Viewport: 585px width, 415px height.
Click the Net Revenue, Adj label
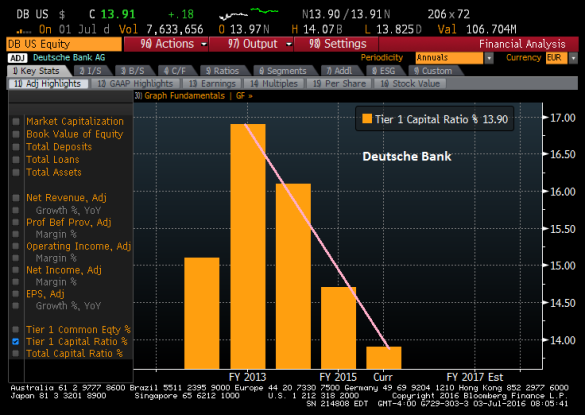point(66,198)
